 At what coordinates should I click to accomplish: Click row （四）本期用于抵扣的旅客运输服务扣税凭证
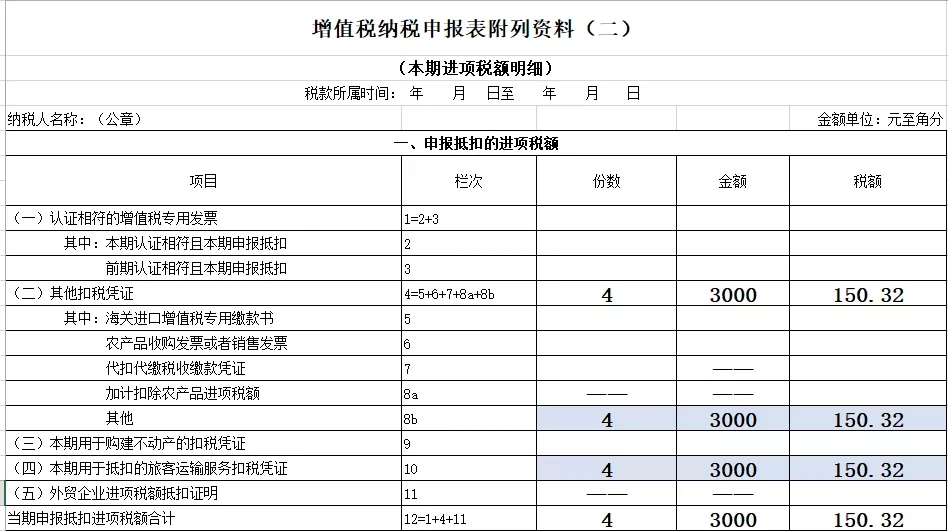pyautogui.click(x=203, y=468)
